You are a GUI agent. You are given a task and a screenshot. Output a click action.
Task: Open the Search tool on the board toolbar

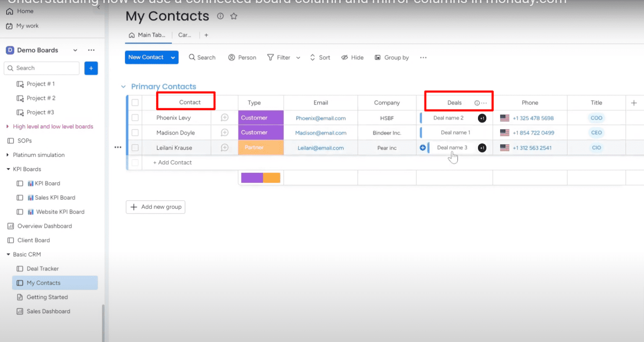(202, 57)
